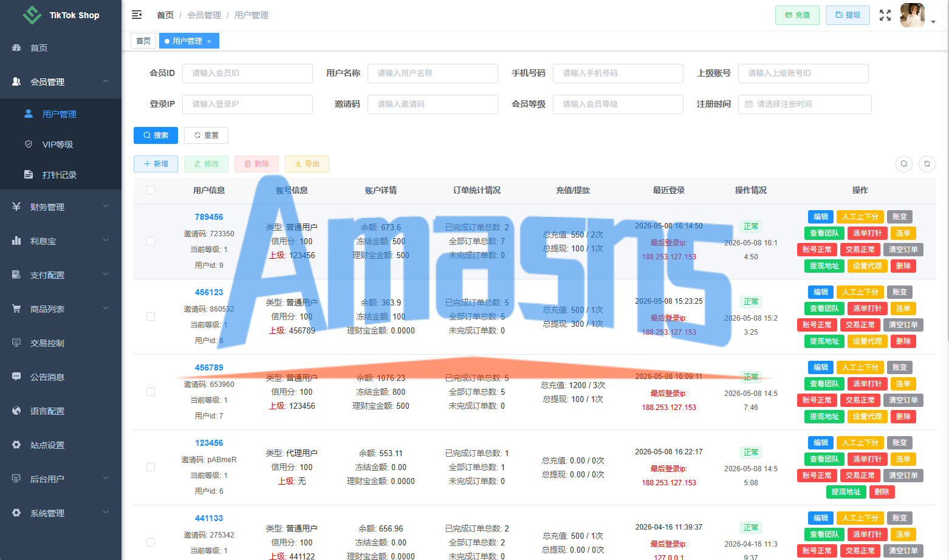
Task: Expand the 利息宝 sidebar menu
Action: pos(61,241)
